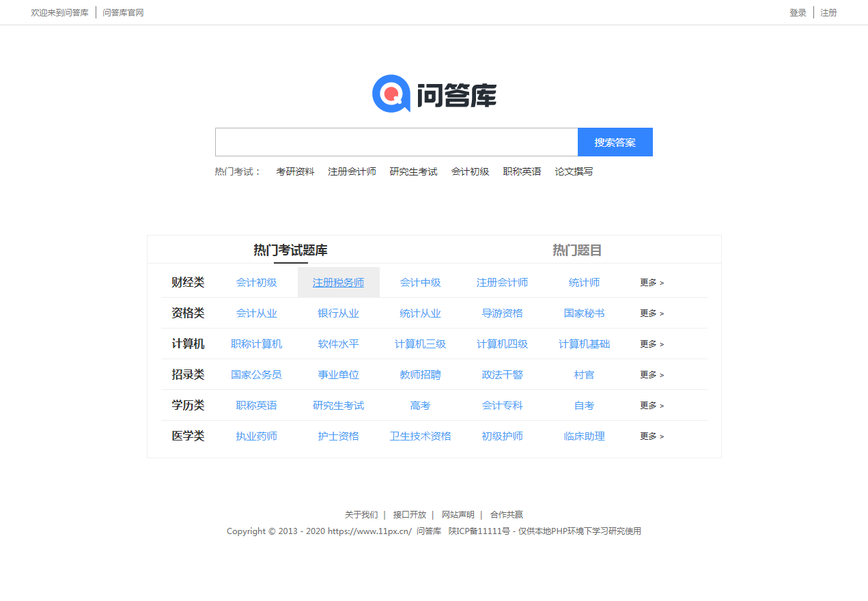Expand more 财经类 exams via 更多
The width and height of the screenshot is (868, 601).
(651, 282)
